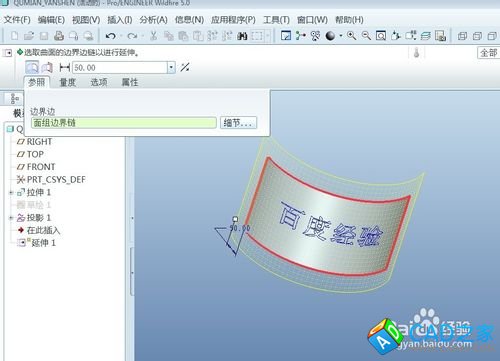Open the display style dropdown arrow
This screenshot has width=500, height=361.
coord(341,35)
